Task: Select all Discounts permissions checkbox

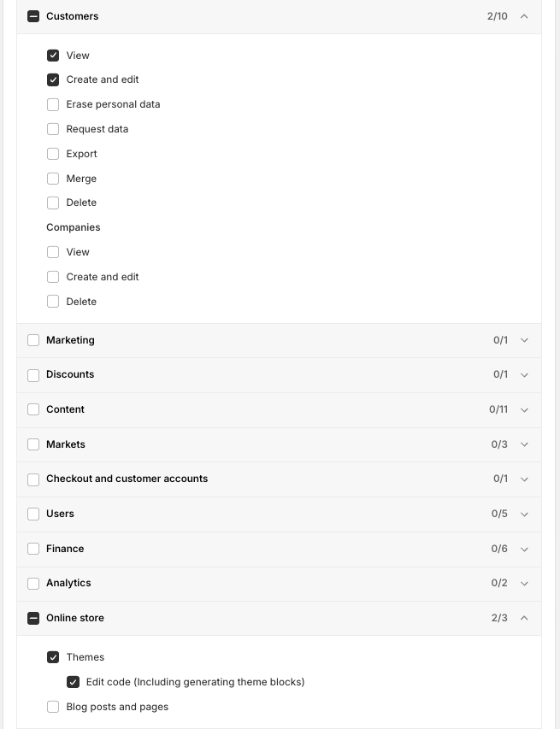Action: (x=33, y=375)
